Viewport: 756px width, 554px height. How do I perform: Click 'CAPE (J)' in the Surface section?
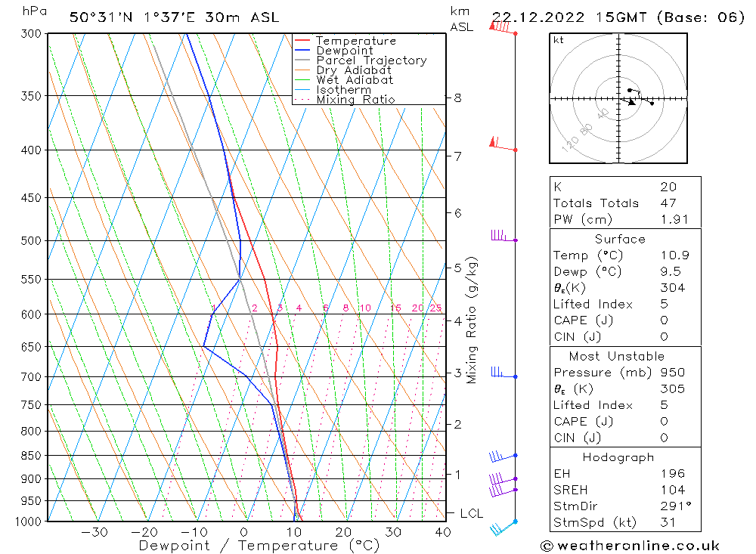point(584,321)
